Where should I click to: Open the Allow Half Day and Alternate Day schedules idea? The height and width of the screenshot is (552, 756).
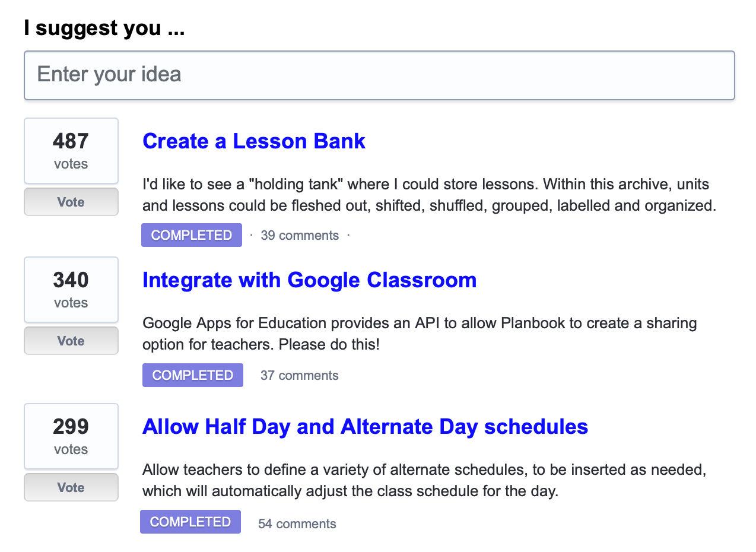364,426
